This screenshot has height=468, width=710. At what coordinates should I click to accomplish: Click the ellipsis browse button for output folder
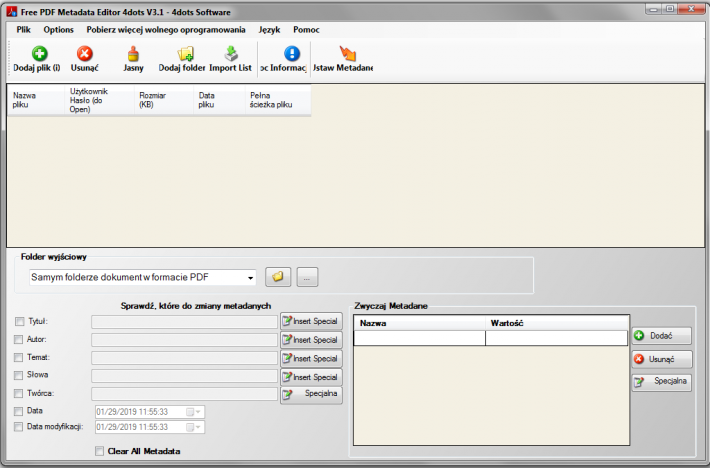(307, 277)
